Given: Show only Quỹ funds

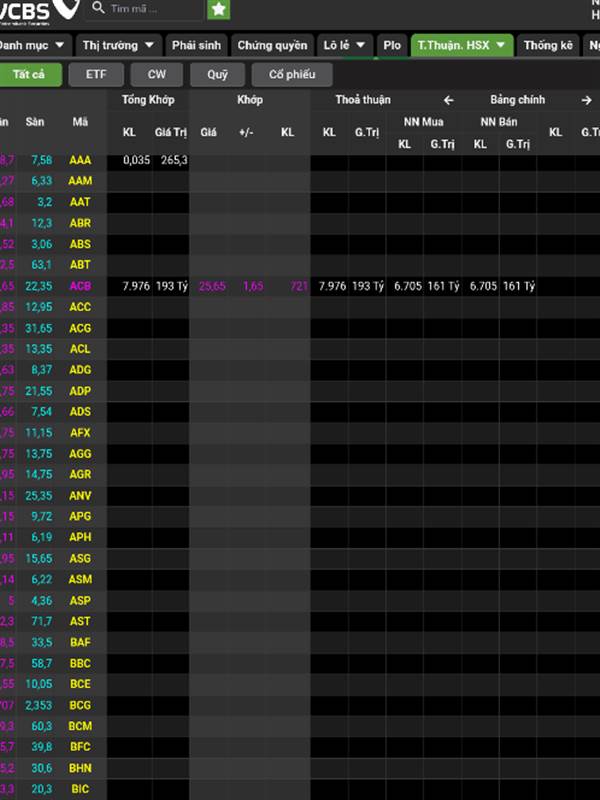Looking at the screenshot, I should [217, 75].
